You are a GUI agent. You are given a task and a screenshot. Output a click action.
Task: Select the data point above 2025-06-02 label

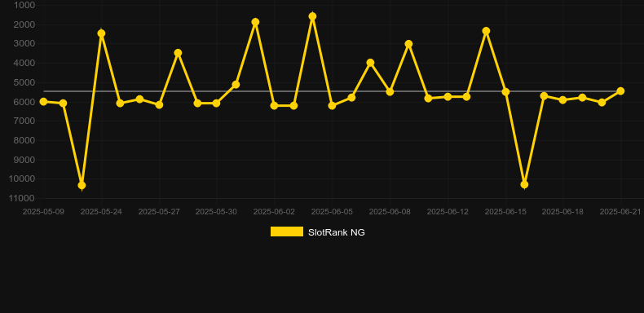click(x=274, y=106)
